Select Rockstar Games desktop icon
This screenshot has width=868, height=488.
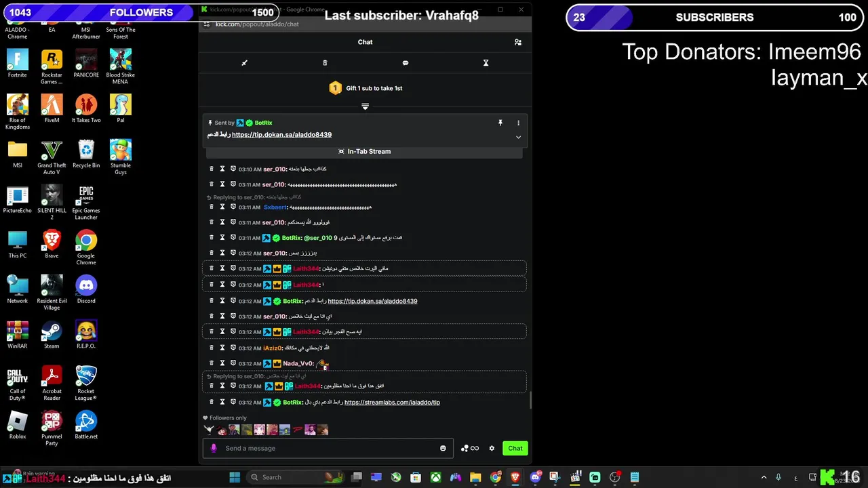click(x=52, y=67)
